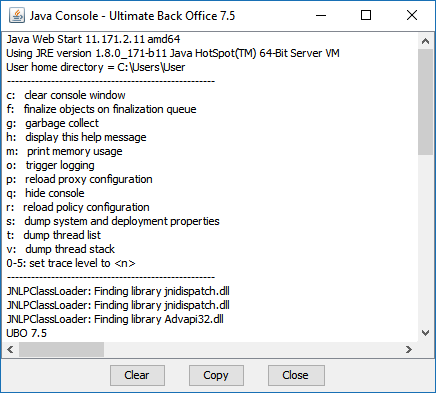Place cursor on the 'UBO 7.5' line
The height and width of the screenshot is (393, 436).
[x=27, y=333]
